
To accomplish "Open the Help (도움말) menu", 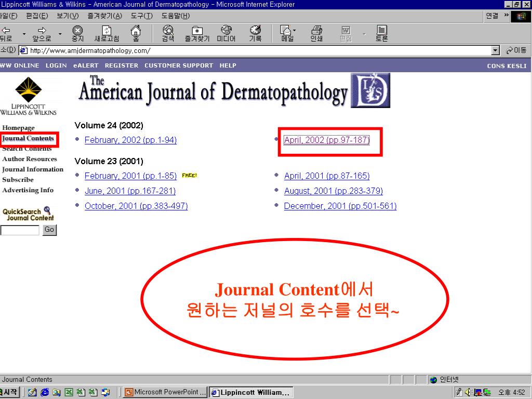I will tap(176, 16).
